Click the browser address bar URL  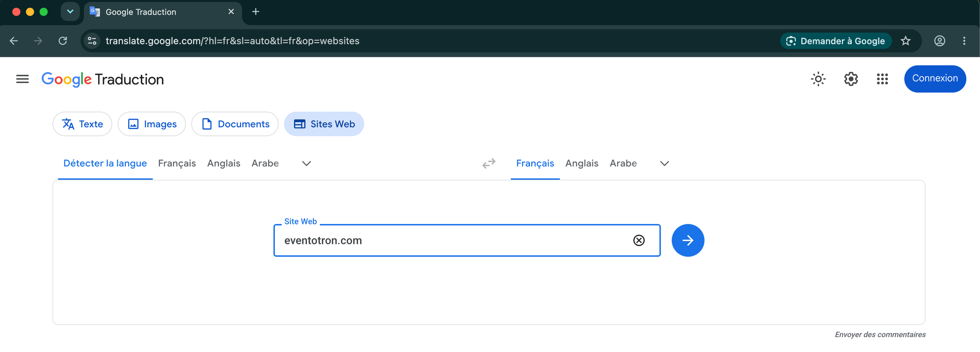tap(232, 41)
